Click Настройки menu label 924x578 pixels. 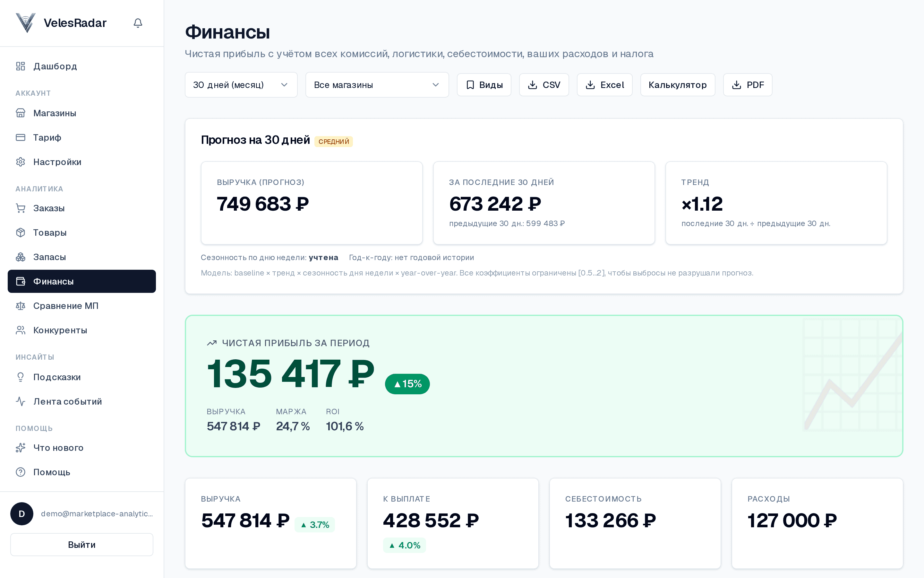click(x=57, y=162)
